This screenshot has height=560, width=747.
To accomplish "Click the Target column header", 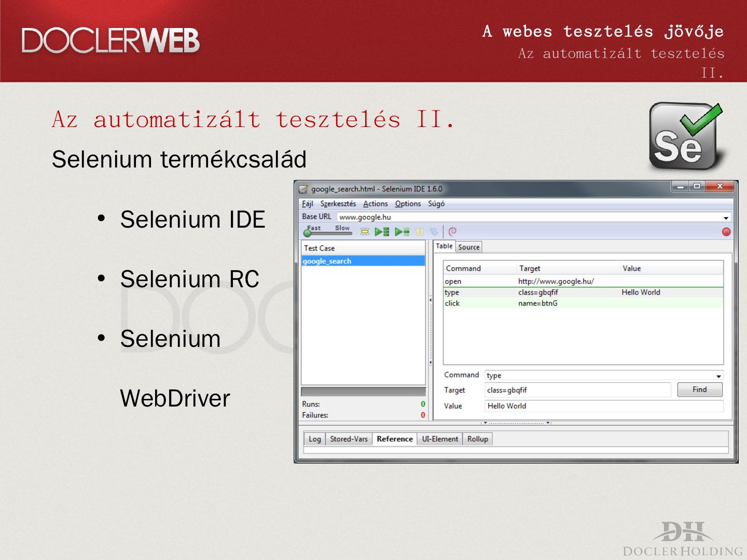I will click(569, 269).
